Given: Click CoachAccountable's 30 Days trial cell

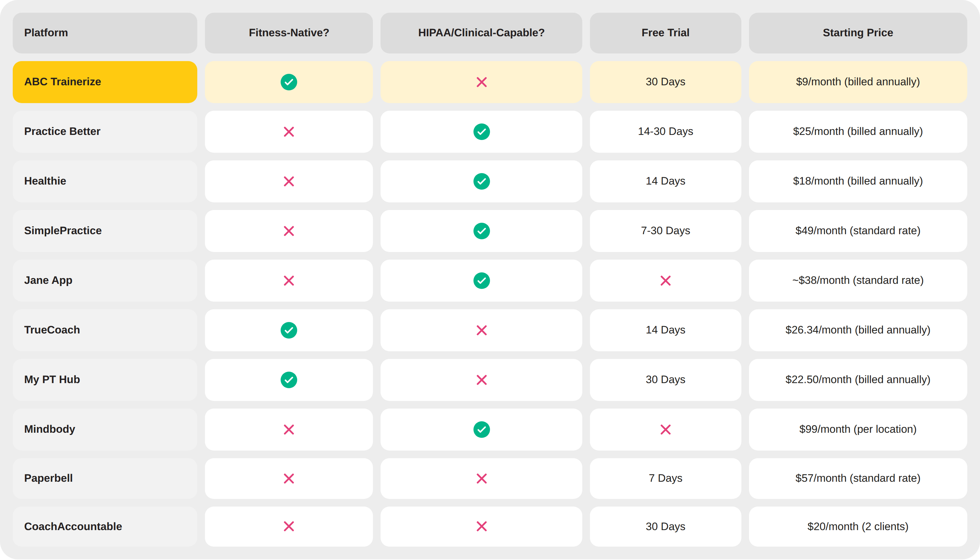Looking at the screenshot, I should point(665,526).
